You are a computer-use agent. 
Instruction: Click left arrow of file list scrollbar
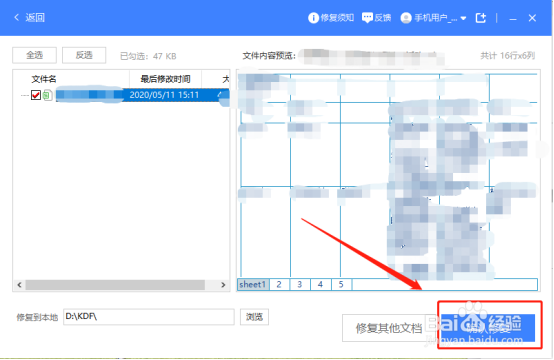pos(19,285)
